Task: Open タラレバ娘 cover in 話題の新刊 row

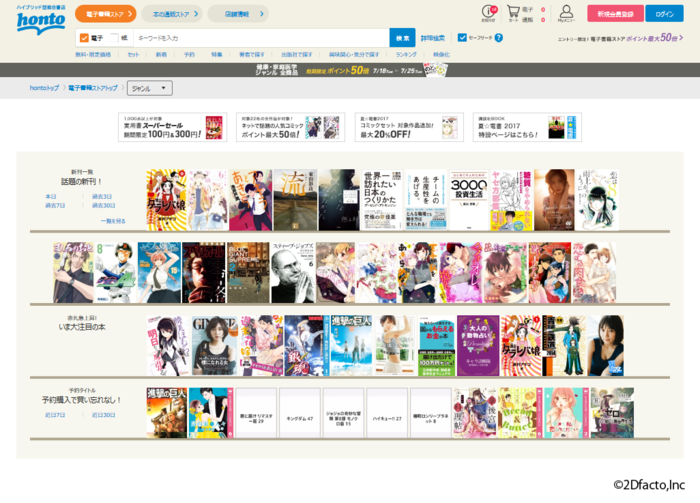Action: tap(167, 200)
